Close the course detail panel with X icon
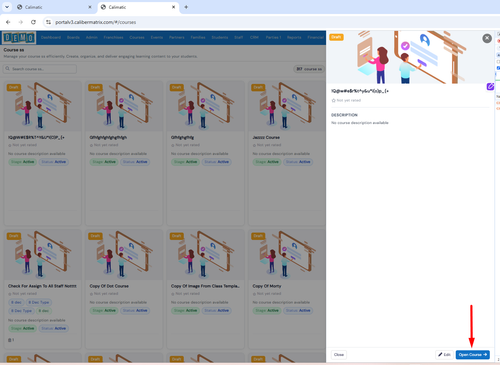 pos(487,38)
